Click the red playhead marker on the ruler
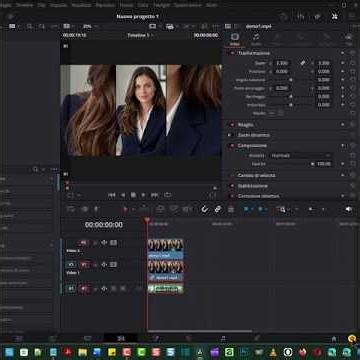The width and height of the screenshot is (360, 360). pos(147,220)
